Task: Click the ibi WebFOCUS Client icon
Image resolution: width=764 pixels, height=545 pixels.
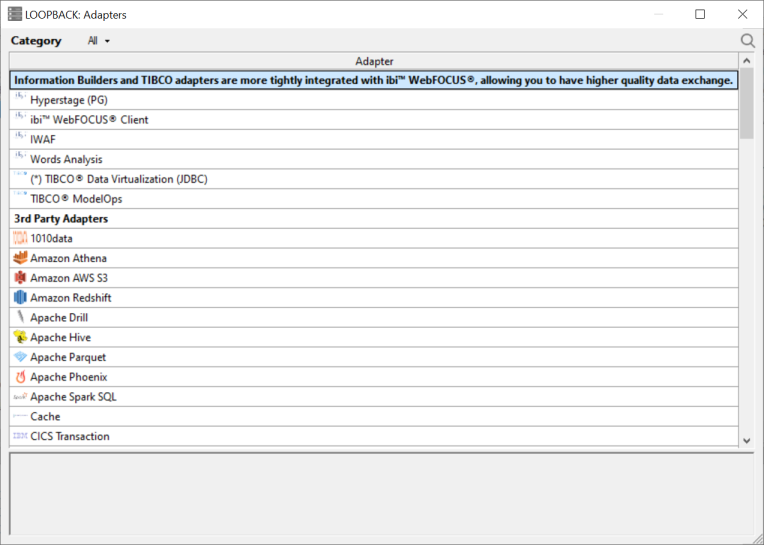Action: pos(20,117)
